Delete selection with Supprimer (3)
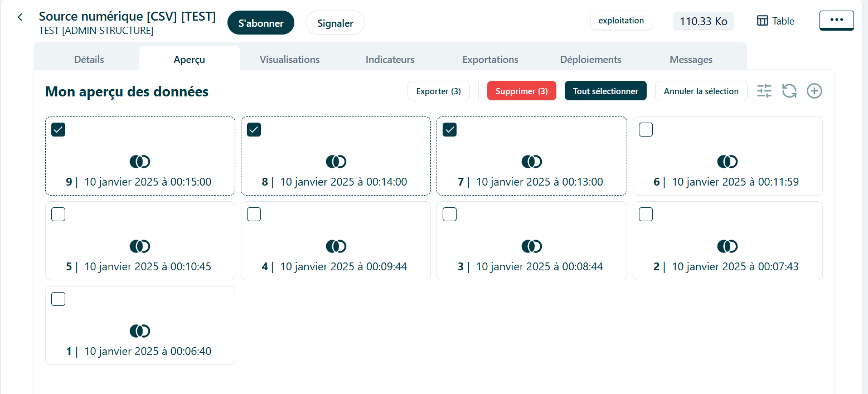 [x=522, y=91]
